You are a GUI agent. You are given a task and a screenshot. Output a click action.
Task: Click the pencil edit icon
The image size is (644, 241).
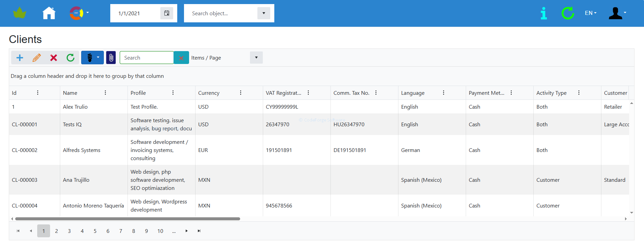coord(37,58)
